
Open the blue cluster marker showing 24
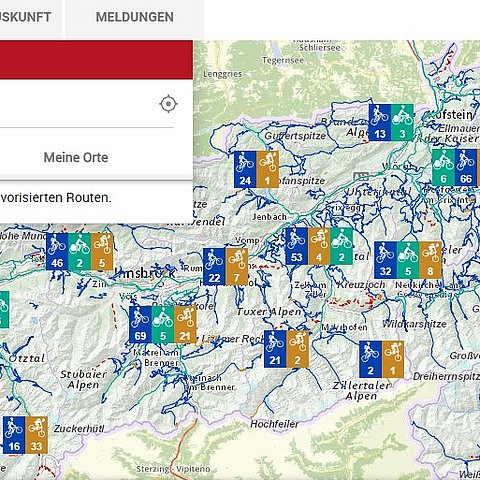(245, 169)
